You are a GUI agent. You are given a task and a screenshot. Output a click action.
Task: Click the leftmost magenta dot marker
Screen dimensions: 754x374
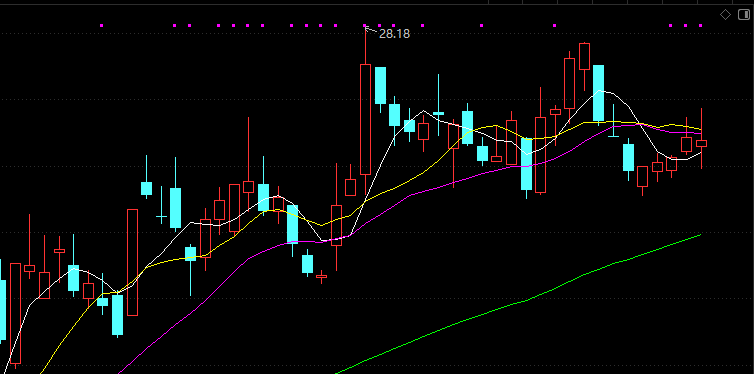click(x=101, y=25)
